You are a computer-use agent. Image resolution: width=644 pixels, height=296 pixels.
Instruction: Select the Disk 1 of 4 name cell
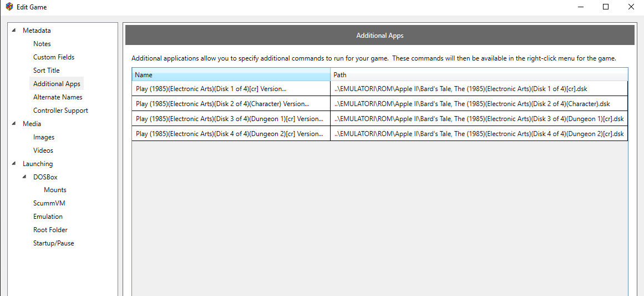tap(231, 89)
